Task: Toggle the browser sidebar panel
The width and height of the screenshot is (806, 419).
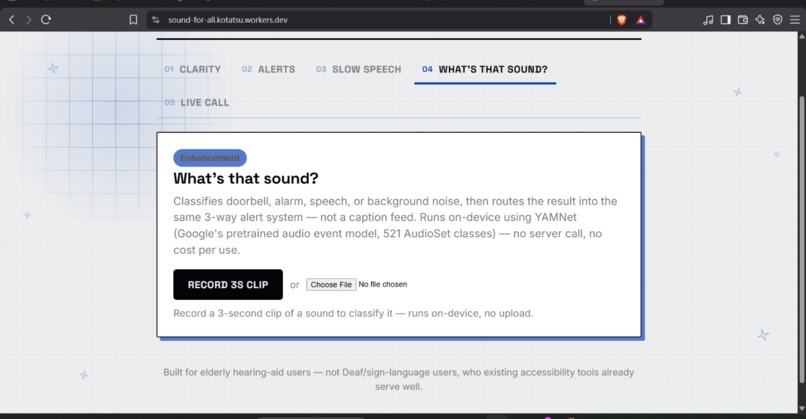Action: coord(725,20)
